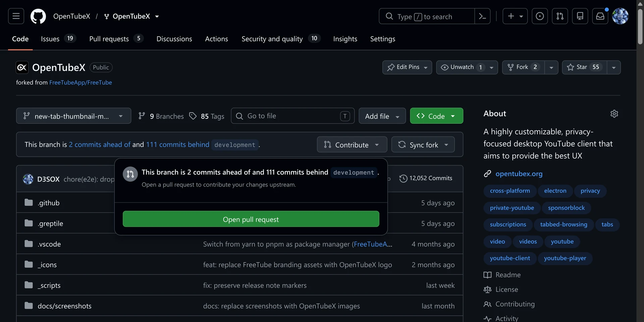Open the Actions tab
Viewport: 644px width, 322px height.
216,39
